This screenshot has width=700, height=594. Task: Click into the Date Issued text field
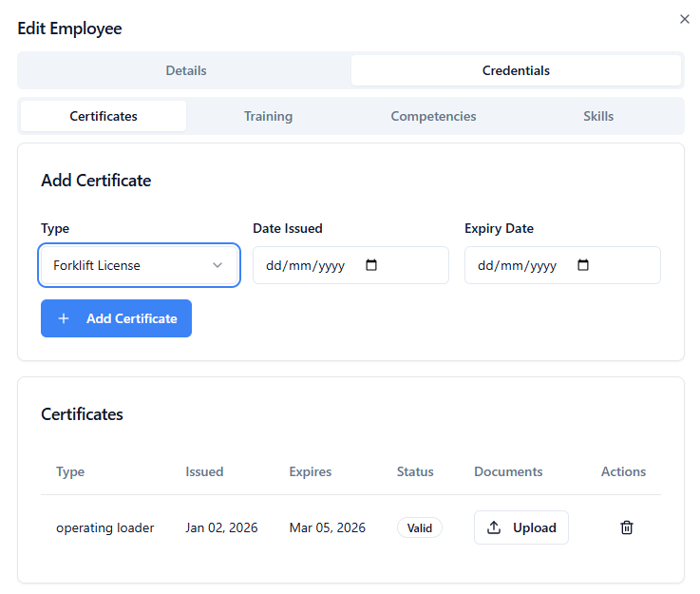304,265
